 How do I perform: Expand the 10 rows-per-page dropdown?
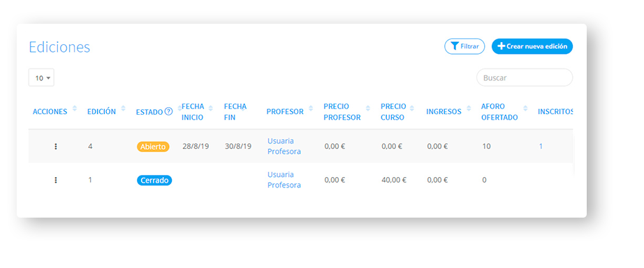click(41, 78)
